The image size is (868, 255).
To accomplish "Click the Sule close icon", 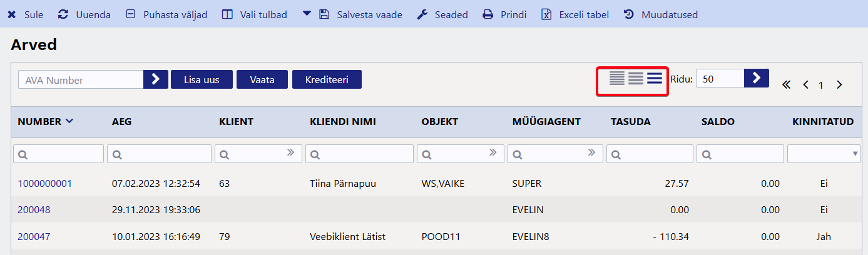I will [12, 14].
